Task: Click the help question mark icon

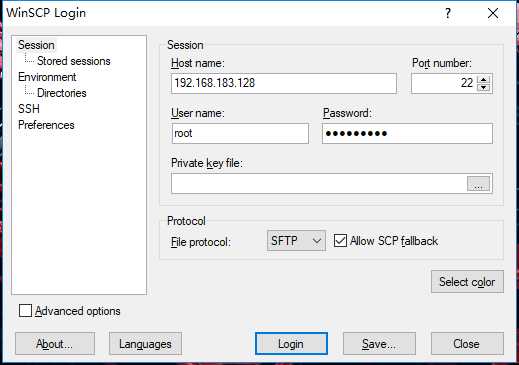Action: click(448, 13)
